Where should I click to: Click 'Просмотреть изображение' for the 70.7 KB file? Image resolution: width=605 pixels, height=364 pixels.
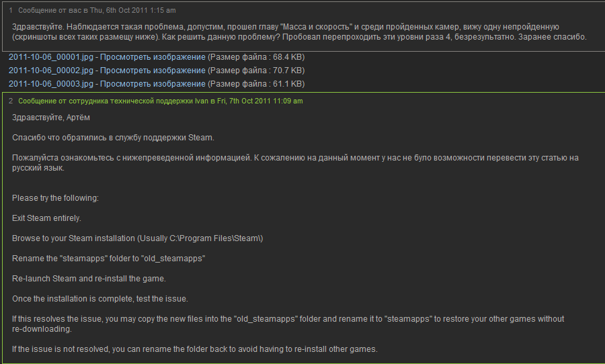click(x=153, y=71)
